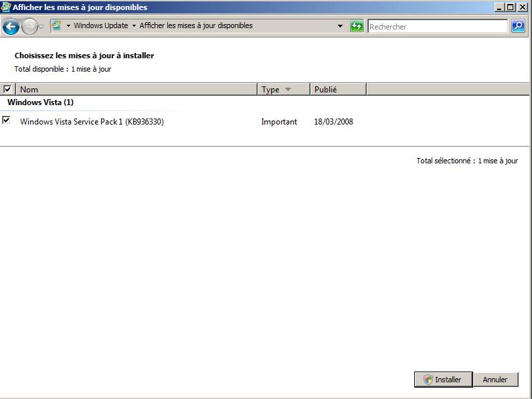
Task: Collapse the Windows Vista (1) group
Action: (40, 102)
